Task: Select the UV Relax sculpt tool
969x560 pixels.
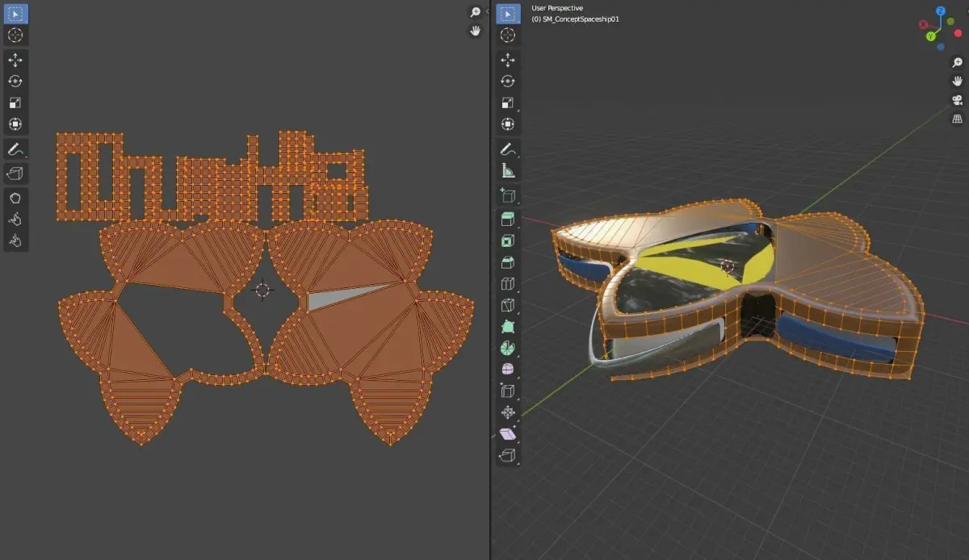Action: 15,219
